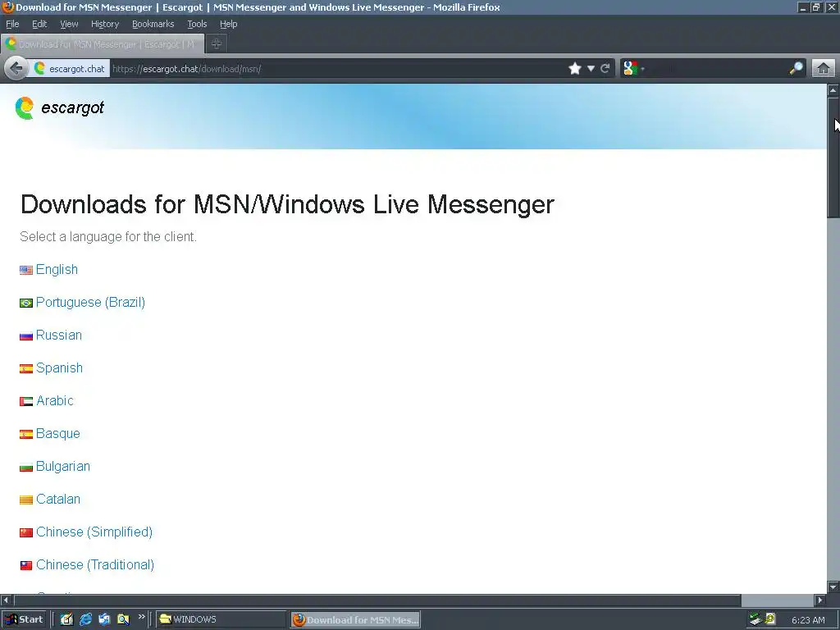This screenshot has height=630, width=840.
Task: Click the Firefox taskbar button
Action: point(356,620)
